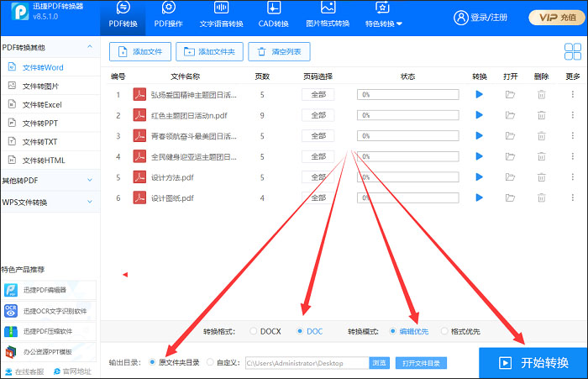Click the 清空列表 button
This screenshot has height=379, width=588.
click(279, 51)
